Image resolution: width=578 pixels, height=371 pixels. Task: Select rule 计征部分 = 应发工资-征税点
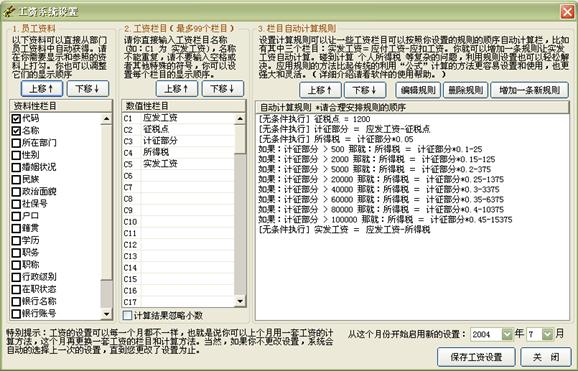(x=344, y=129)
